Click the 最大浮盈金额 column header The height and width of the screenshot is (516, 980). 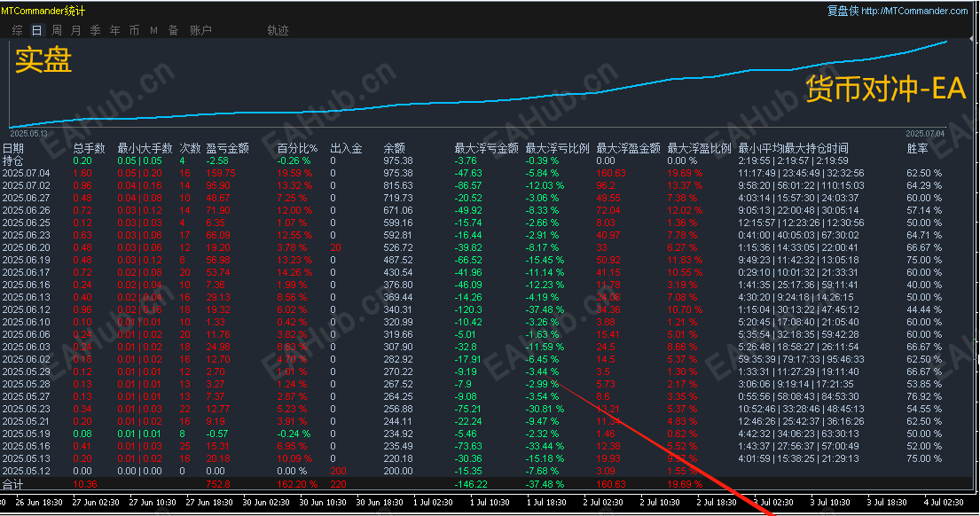coord(628,148)
